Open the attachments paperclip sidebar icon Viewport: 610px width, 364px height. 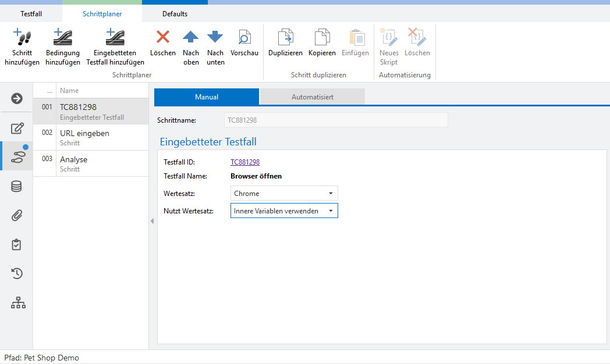tap(17, 216)
